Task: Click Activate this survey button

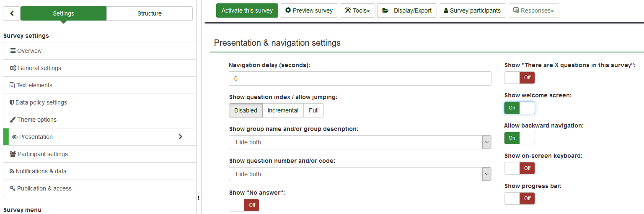Action: pos(247,10)
